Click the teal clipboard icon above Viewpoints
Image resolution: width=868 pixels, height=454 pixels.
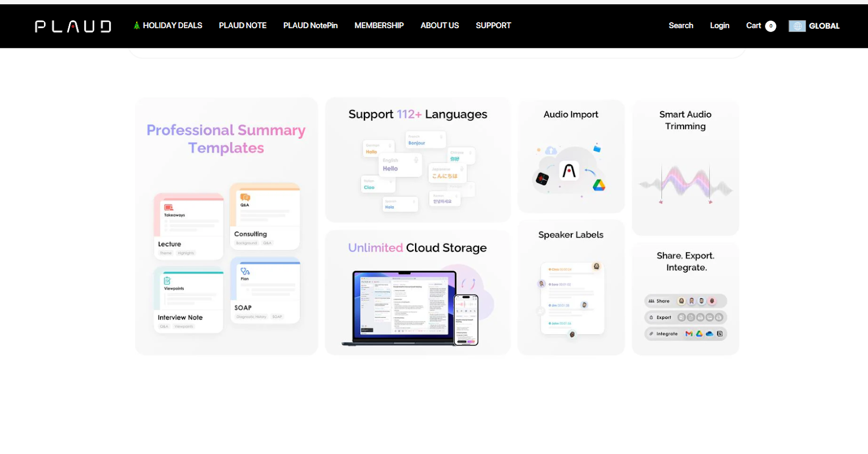click(167, 280)
